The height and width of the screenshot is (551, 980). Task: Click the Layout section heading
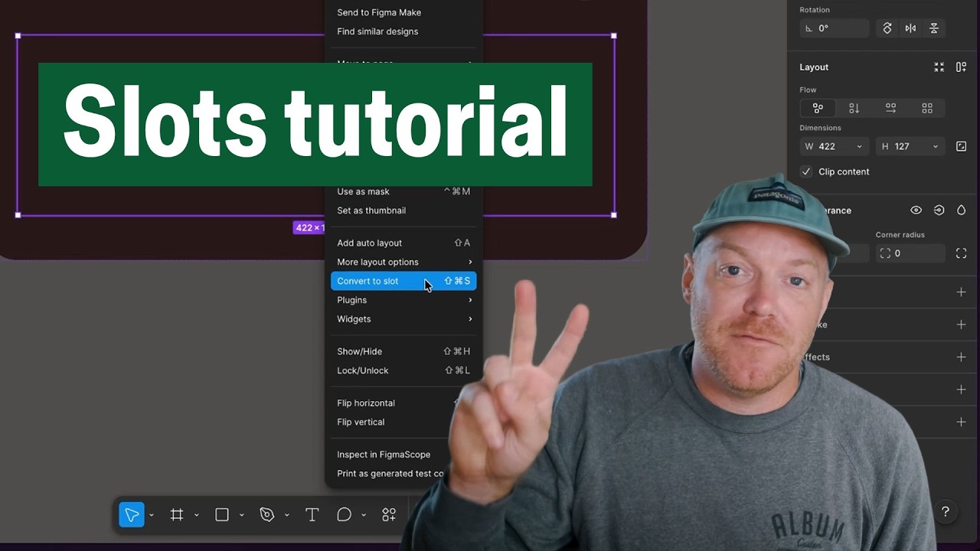(x=814, y=67)
